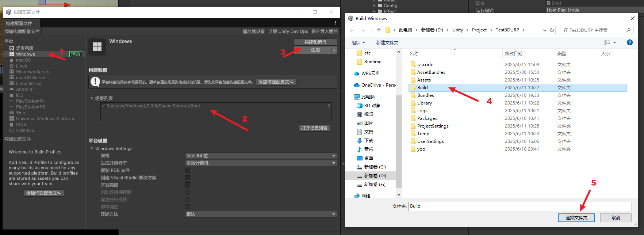Select the Build folder row

click(x=518, y=88)
